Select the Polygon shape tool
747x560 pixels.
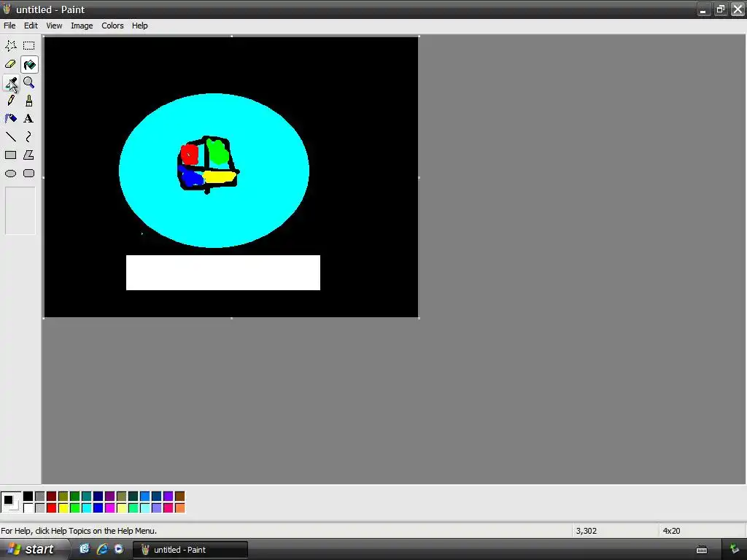[29, 155]
